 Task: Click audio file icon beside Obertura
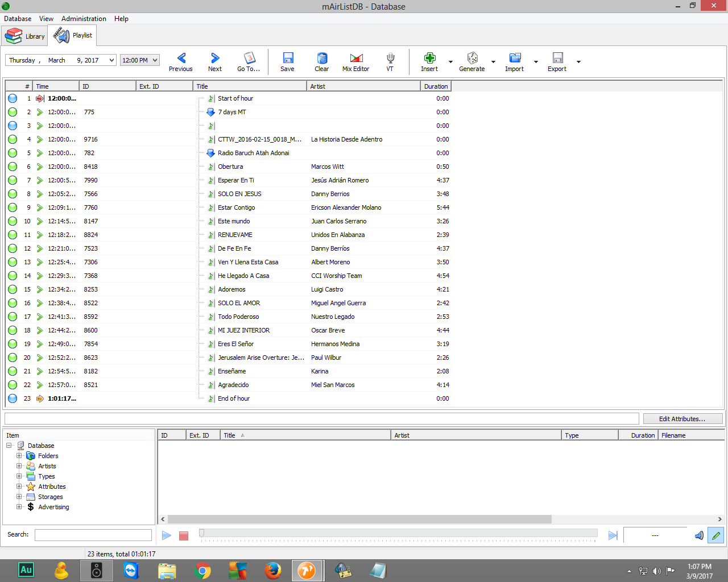pyautogui.click(x=211, y=167)
